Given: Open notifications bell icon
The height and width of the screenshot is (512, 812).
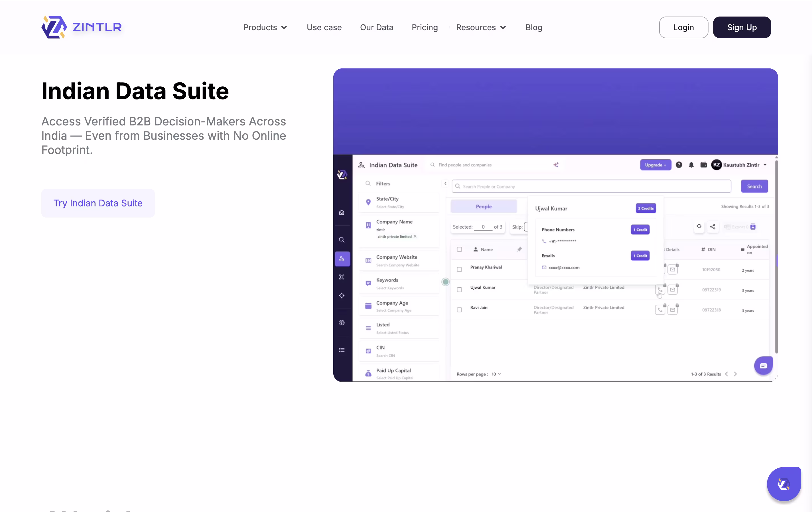Looking at the screenshot, I should (x=691, y=165).
